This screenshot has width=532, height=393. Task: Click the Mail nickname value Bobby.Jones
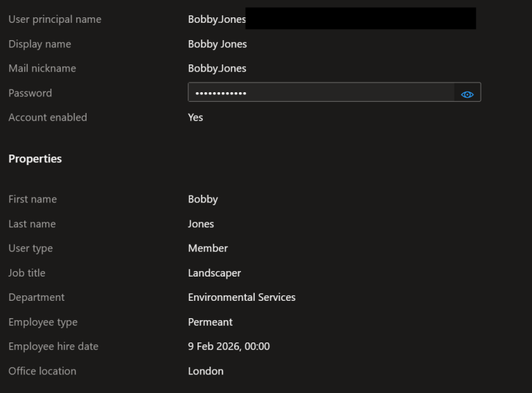click(217, 69)
